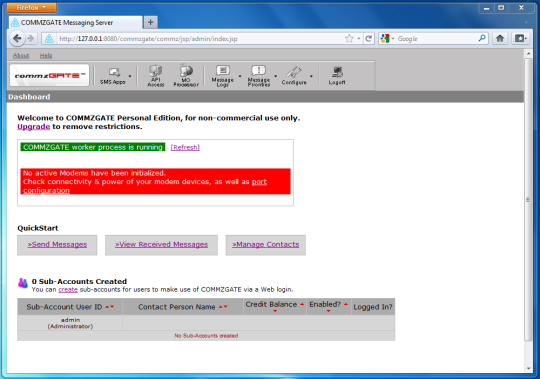Click the search magnifier icon
This screenshot has width=540, height=379.
(482, 38)
